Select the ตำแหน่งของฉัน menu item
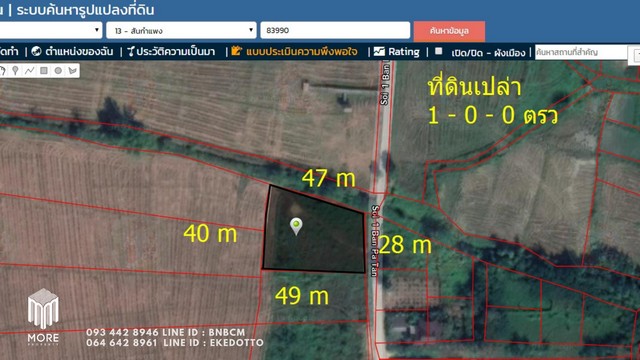 tap(79, 52)
